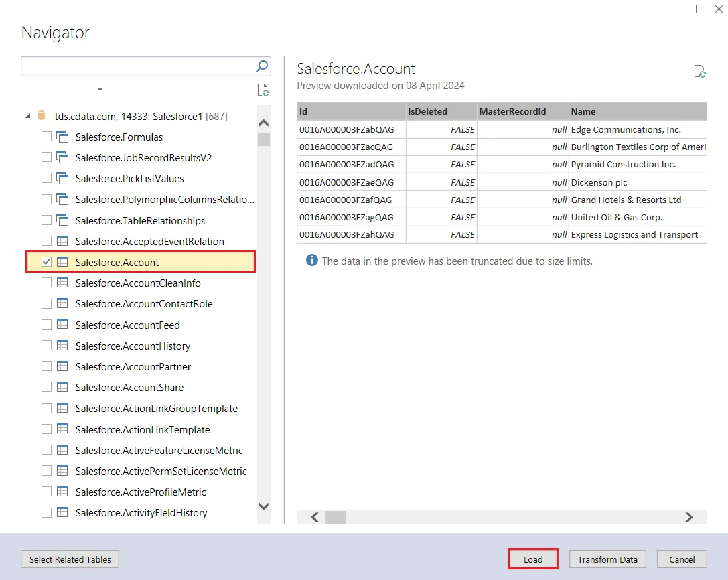
Task: Open the display options dropdown arrow
Action: (100, 90)
